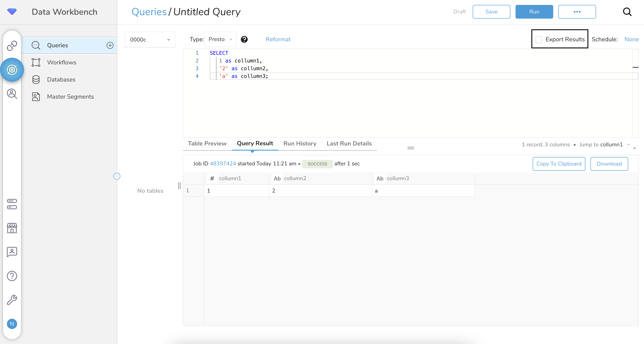Select Workflows in the side menu
The height and width of the screenshot is (344, 644).
click(x=61, y=62)
